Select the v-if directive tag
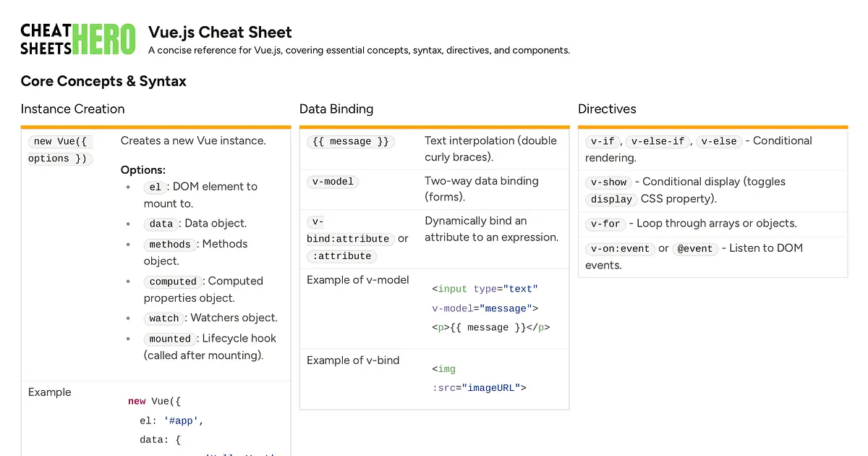Viewport: 868px width, 456px height. pos(603,142)
